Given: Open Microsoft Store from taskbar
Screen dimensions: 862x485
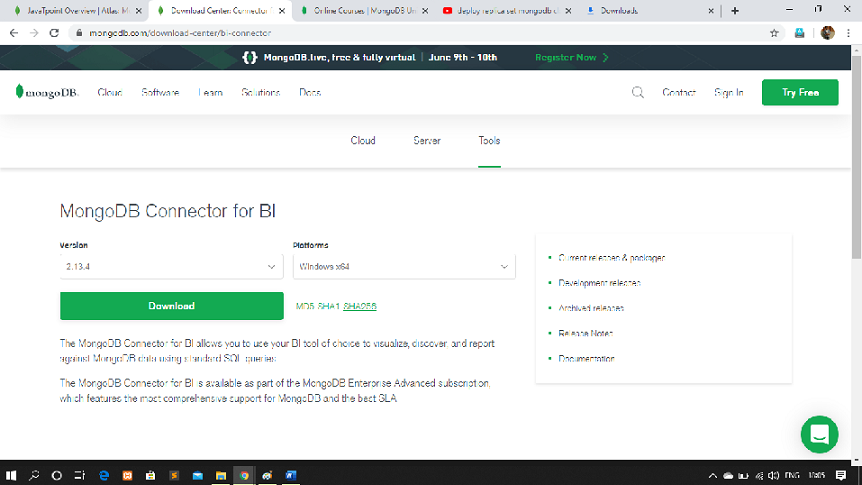Looking at the screenshot, I should point(150,475).
